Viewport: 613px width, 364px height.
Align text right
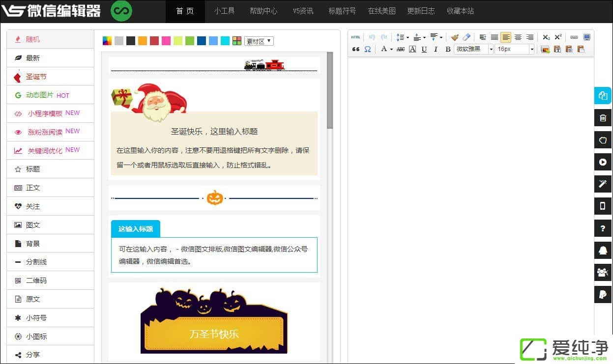click(530, 37)
